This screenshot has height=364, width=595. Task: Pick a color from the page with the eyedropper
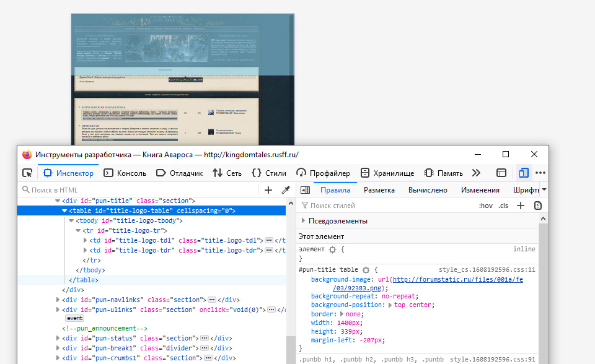point(285,190)
